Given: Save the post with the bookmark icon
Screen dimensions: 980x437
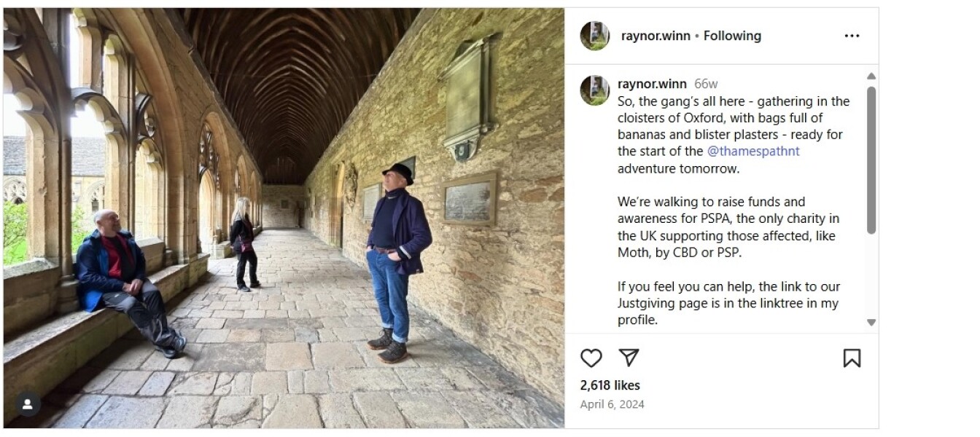Looking at the screenshot, I should [851, 358].
